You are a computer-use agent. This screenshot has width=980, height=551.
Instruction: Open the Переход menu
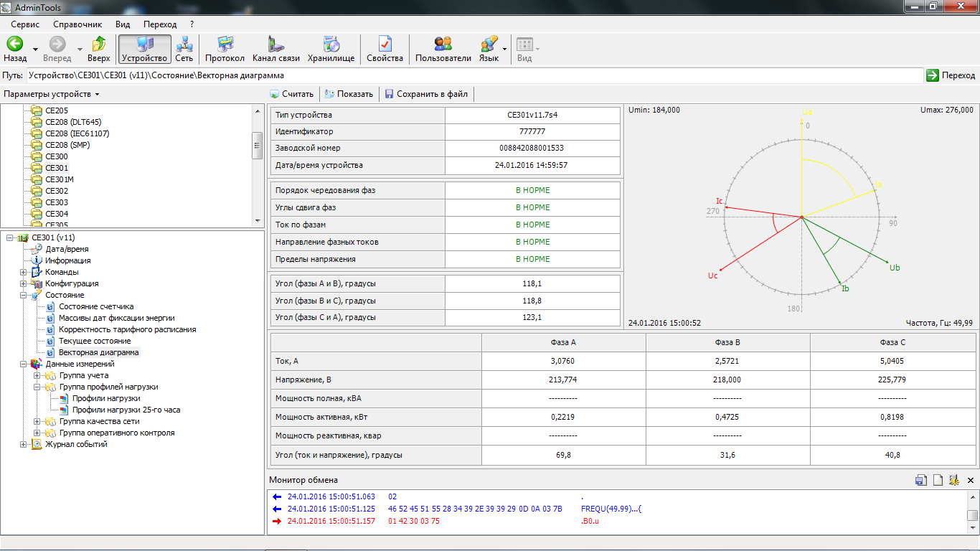click(160, 24)
